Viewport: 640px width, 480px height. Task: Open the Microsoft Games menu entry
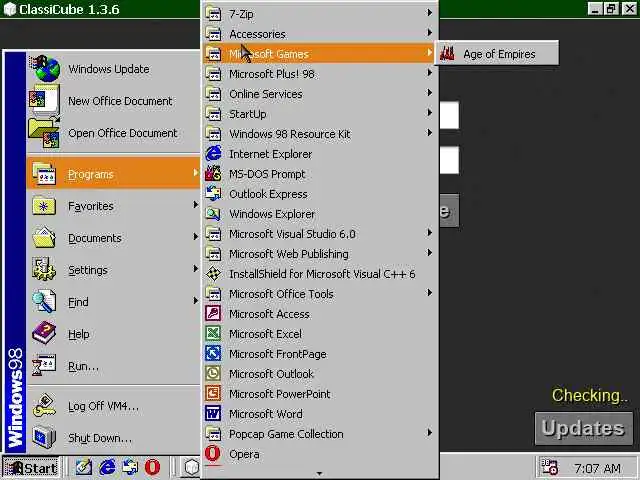pyautogui.click(x=320, y=53)
